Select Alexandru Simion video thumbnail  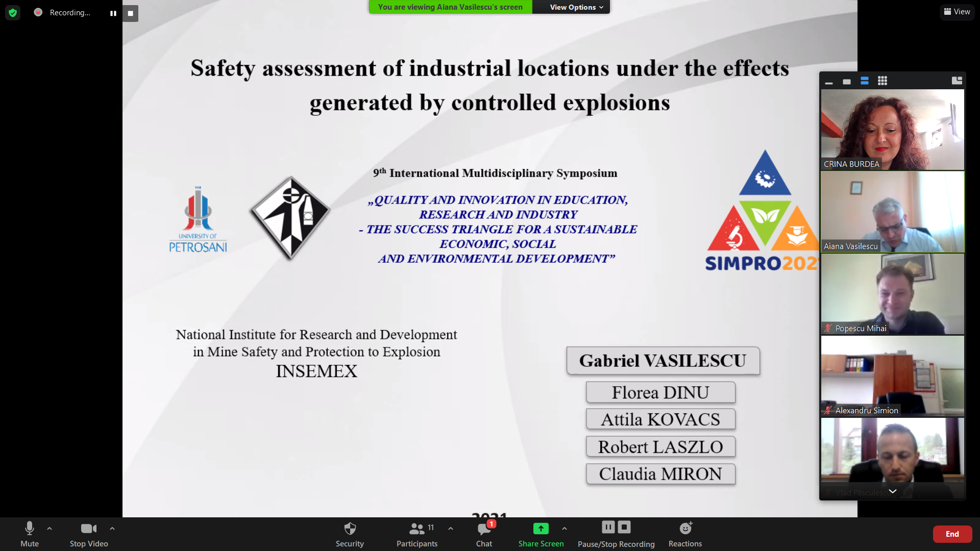coord(892,376)
